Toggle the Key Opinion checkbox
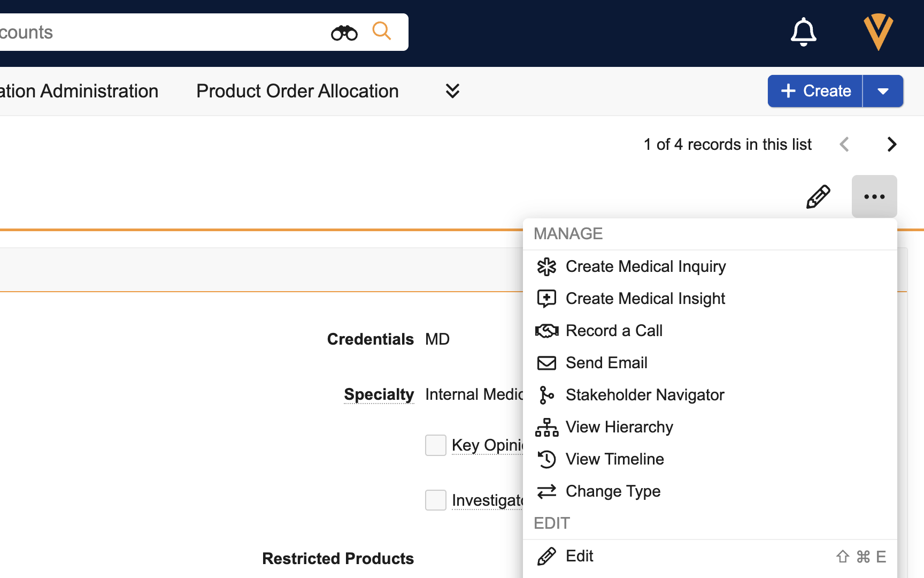924x578 pixels. (436, 445)
